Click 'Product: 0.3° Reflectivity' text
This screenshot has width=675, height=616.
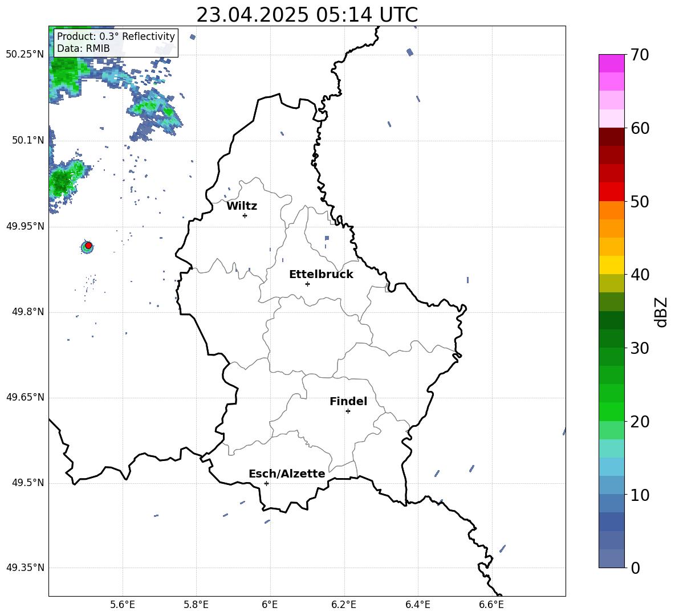click(116, 36)
